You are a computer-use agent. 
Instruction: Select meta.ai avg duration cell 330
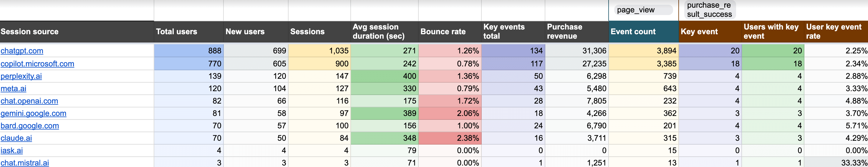pyautogui.click(x=385, y=89)
